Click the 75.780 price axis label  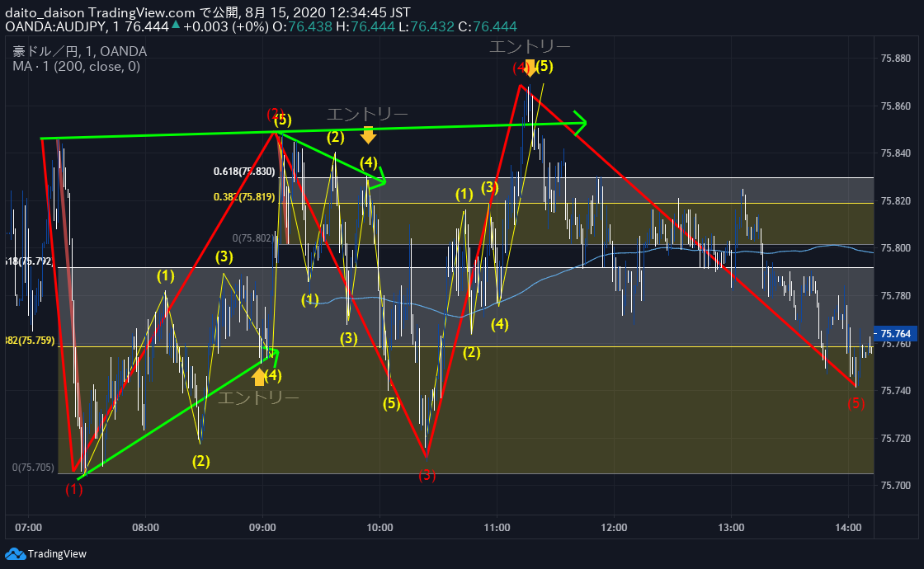(895, 296)
